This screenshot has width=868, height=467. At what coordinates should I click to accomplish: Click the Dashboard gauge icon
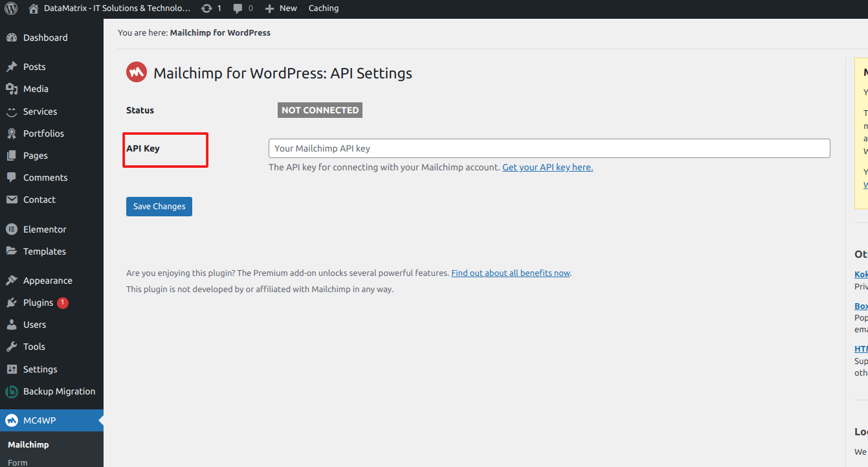tap(12, 38)
